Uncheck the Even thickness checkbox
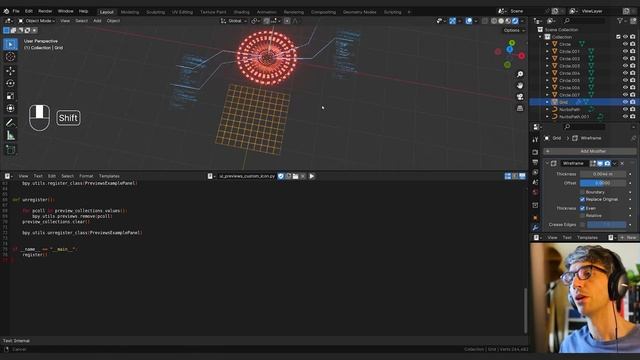The width and height of the screenshot is (640, 360). tap(582, 208)
